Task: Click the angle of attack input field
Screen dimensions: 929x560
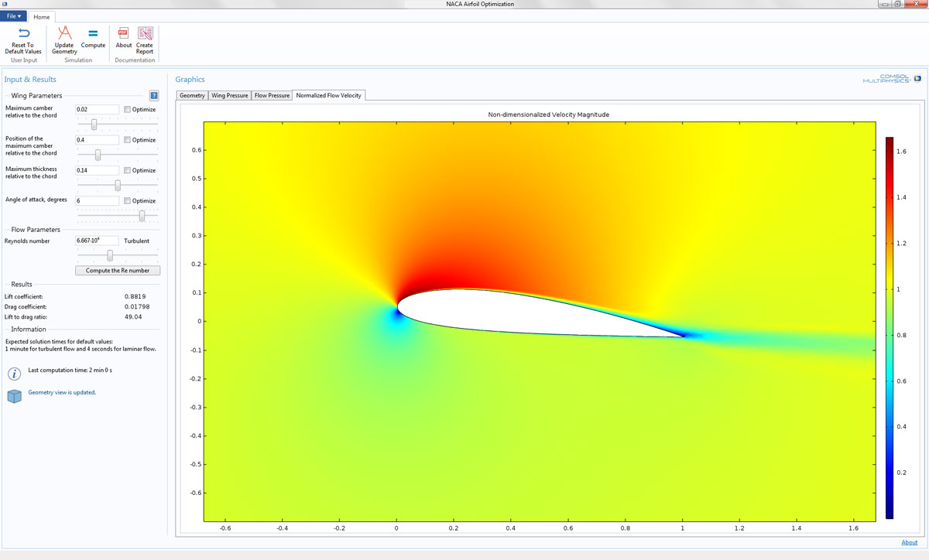Action: click(x=97, y=200)
